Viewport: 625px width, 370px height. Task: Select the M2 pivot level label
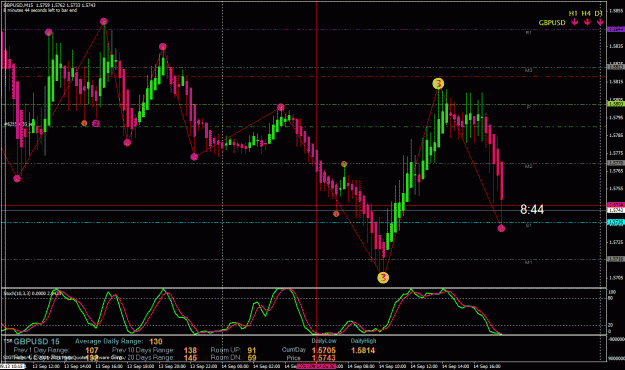(x=528, y=166)
